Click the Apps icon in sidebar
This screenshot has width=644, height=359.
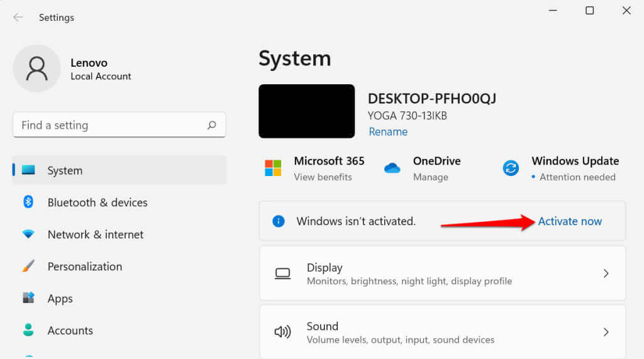tap(28, 299)
